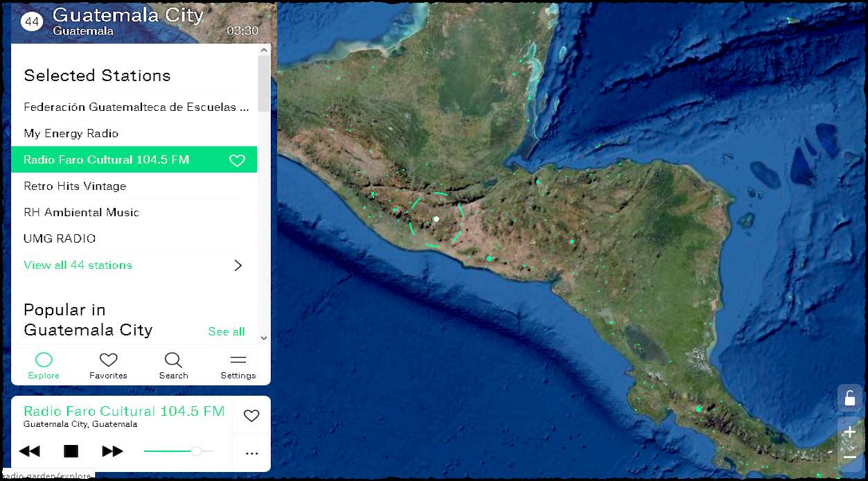Adjust the volume slider
868x481 pixels.
[x=197, y=451]
